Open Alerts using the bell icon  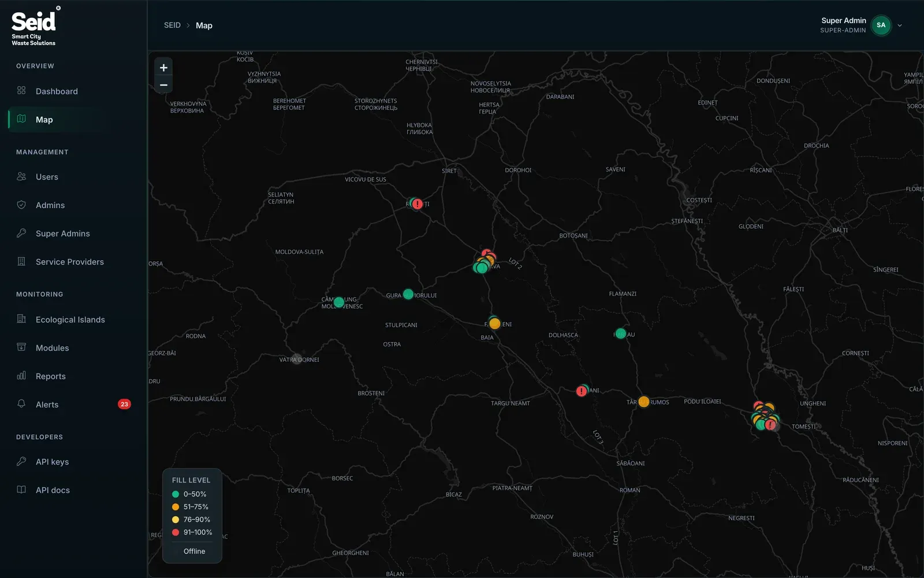tap(21, 404)
